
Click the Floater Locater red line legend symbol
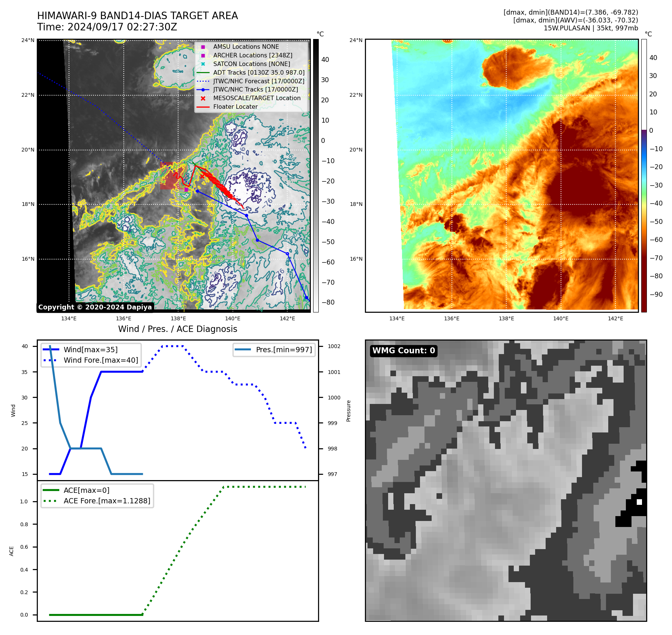click(203, 107)
